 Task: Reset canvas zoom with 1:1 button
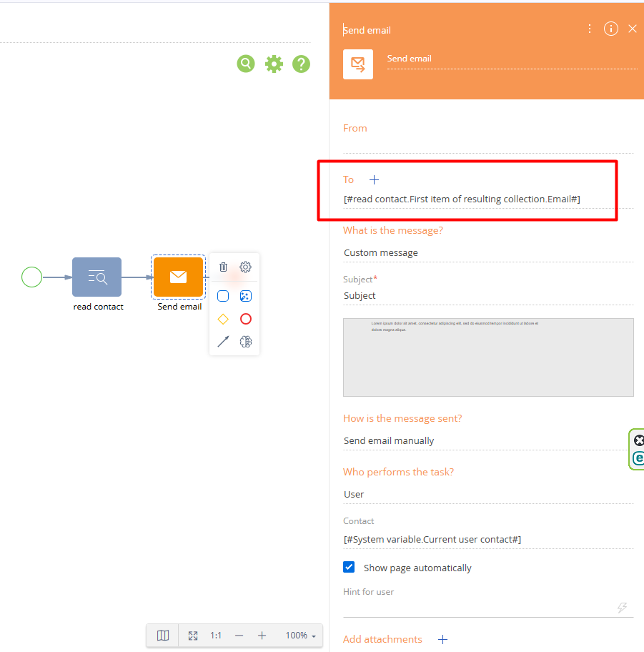point(216,635)
